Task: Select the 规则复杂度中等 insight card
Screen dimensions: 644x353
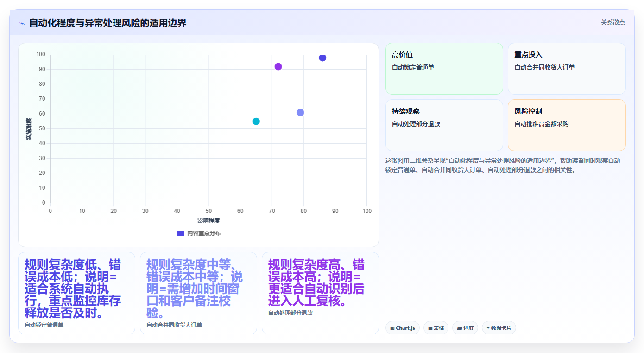Action: click(198, 293)
